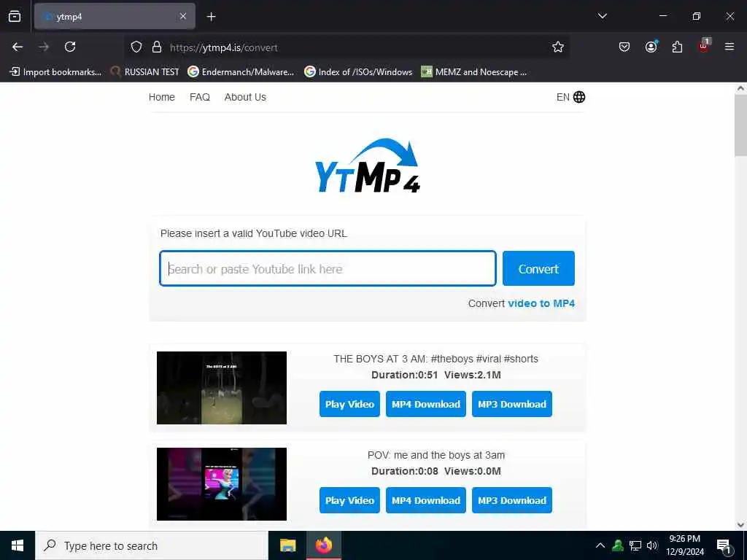Open THE BOYS AT 3 AM thumbnail
This screenshot has height=560, width=747.
coord(222,388)
